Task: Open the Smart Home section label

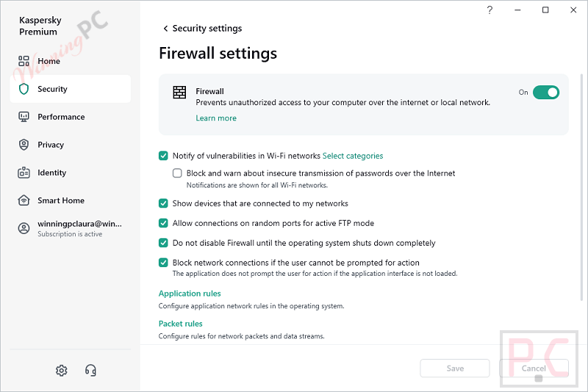Action: point(61,200)
